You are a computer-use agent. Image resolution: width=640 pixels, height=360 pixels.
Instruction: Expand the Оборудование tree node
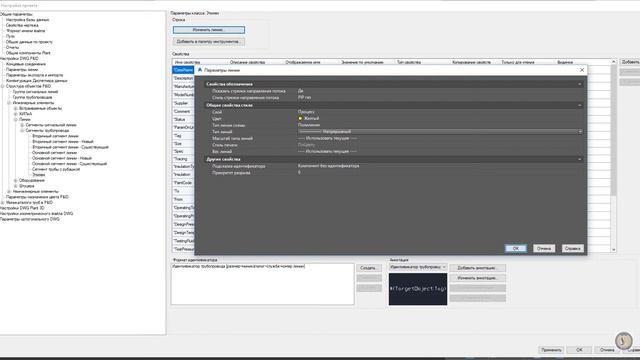16,180
